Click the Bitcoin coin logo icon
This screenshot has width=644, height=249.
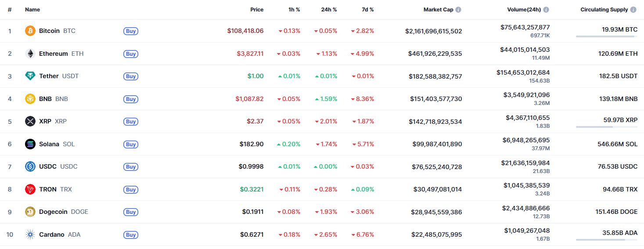[x=30, y=31]
